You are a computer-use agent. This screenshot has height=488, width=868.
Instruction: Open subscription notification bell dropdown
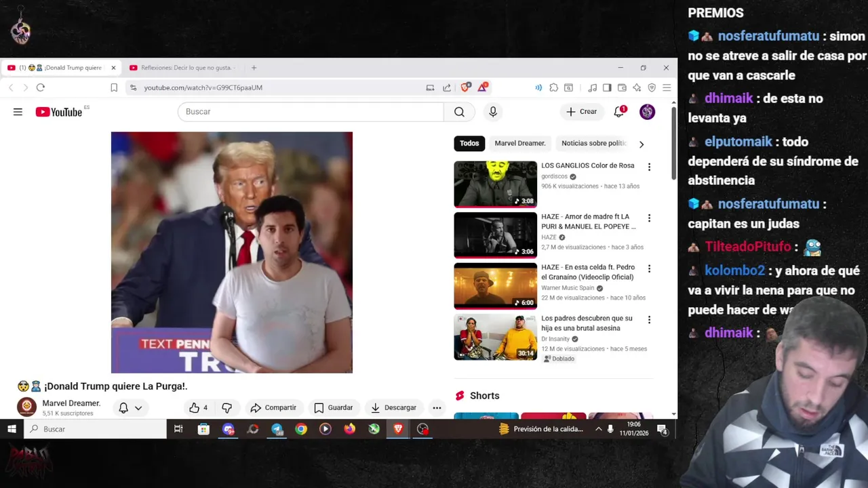coord(130,407)
